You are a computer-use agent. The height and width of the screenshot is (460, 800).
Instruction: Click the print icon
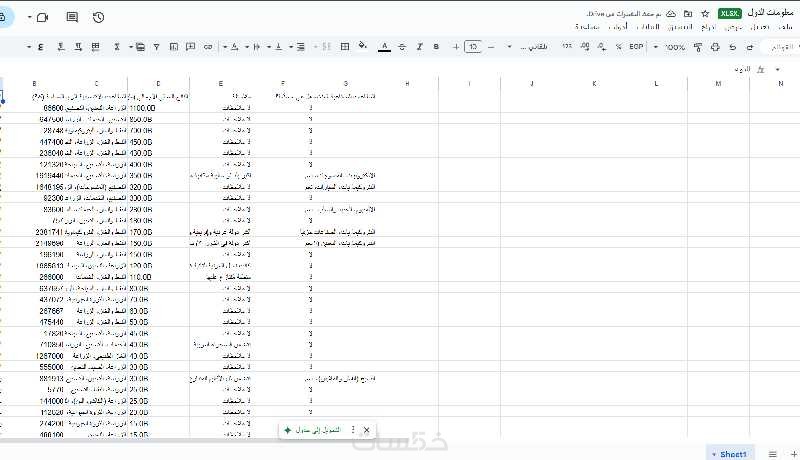tap(715, 47)
